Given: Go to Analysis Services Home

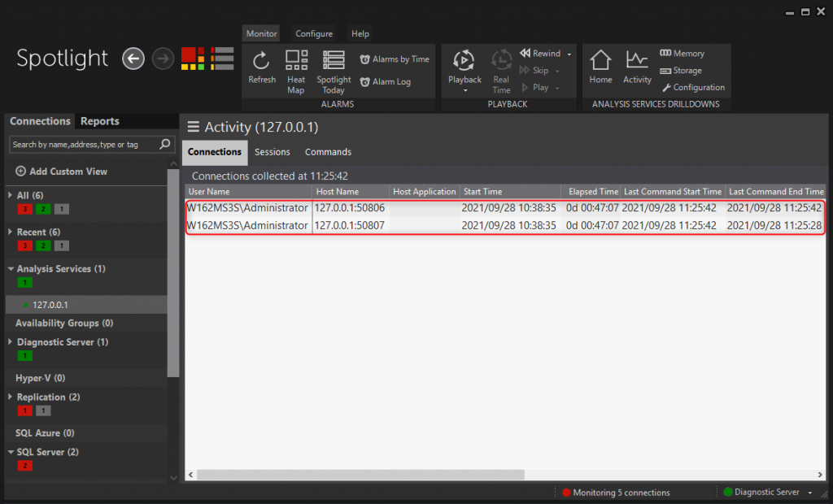Looking at the screenshot, I should tap(600, 67).
